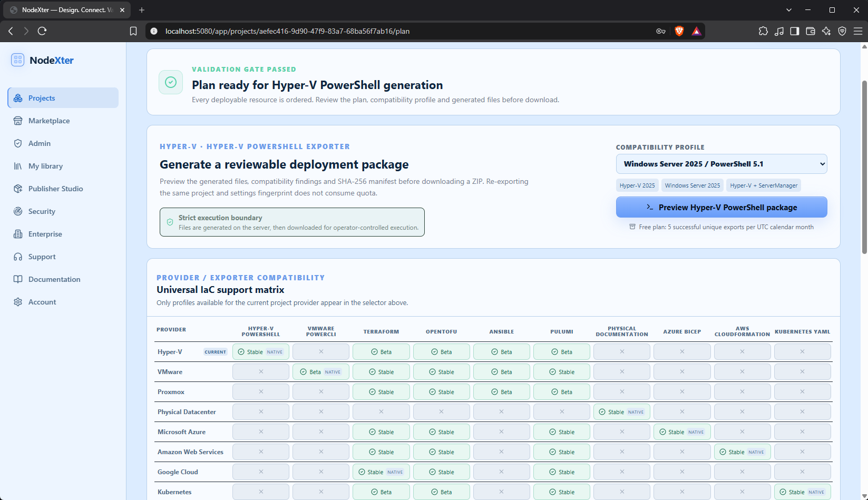868x500 pixels.
Task: Click the NodeXter logo icon
Action: click(18, 60)
